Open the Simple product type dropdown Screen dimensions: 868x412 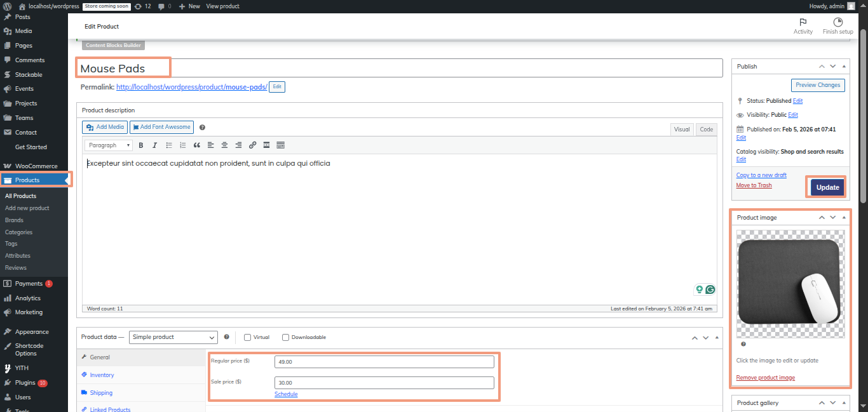coord(173,337)
